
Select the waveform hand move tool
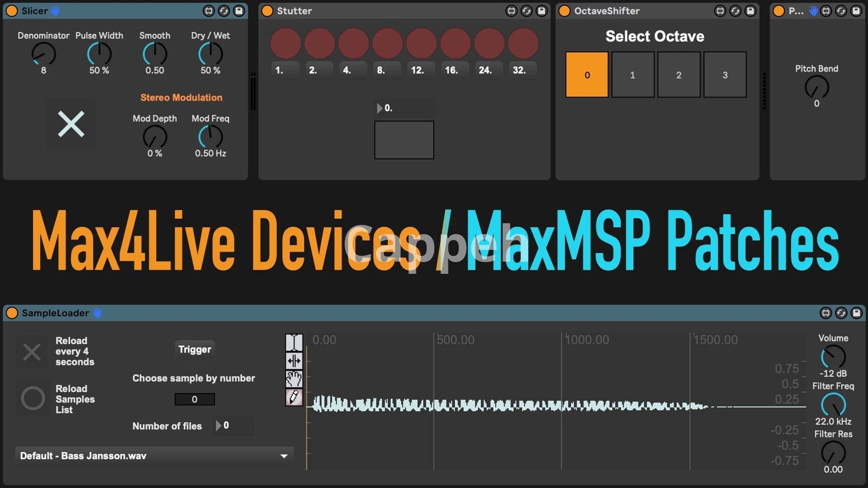pyautogui.click(x=294, y=379)
